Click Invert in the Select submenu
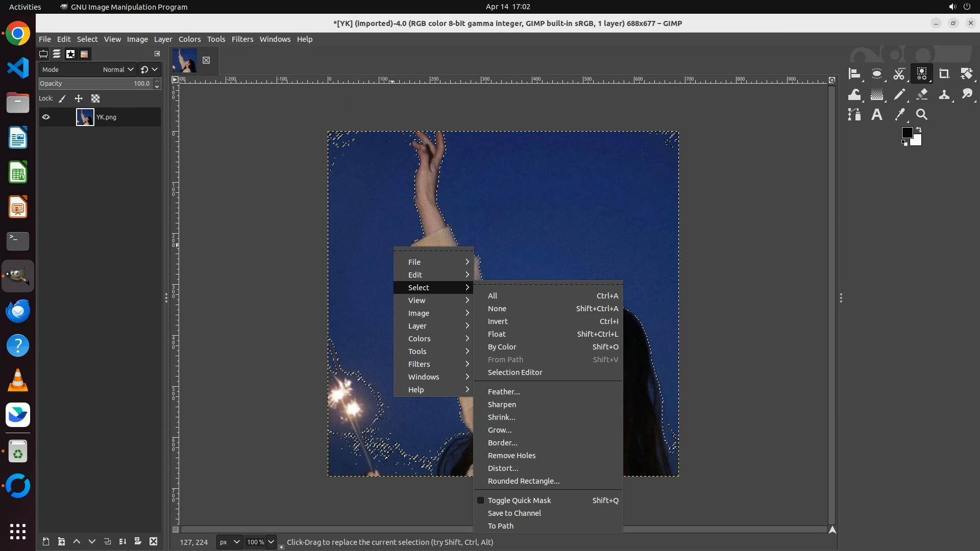Viewport: 980px width, 551px height. [498, 321]
